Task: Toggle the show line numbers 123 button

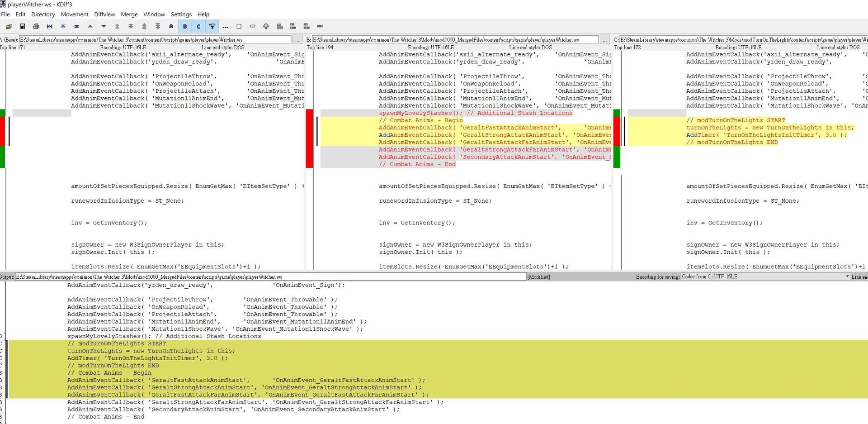Action: pos(252,26)
